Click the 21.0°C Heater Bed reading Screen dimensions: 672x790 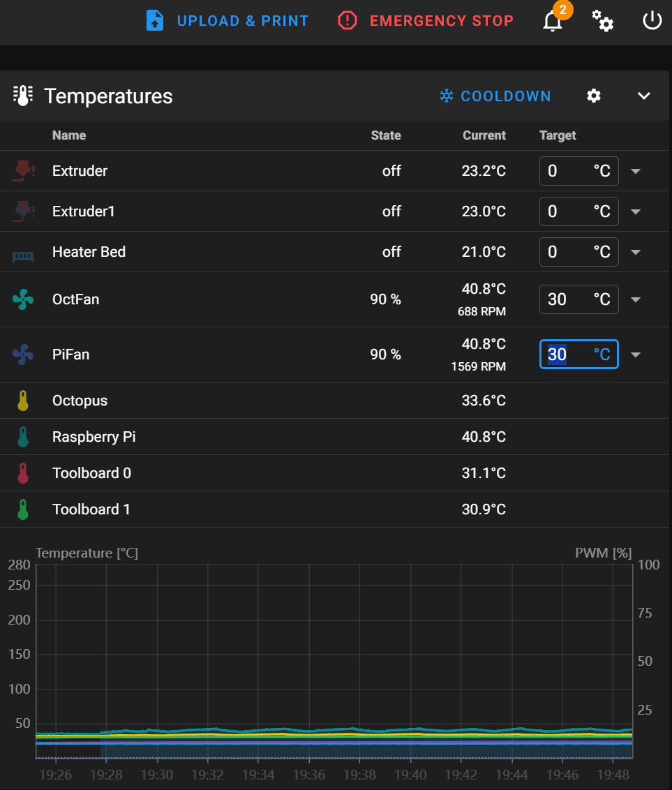[x=484, y=252]
